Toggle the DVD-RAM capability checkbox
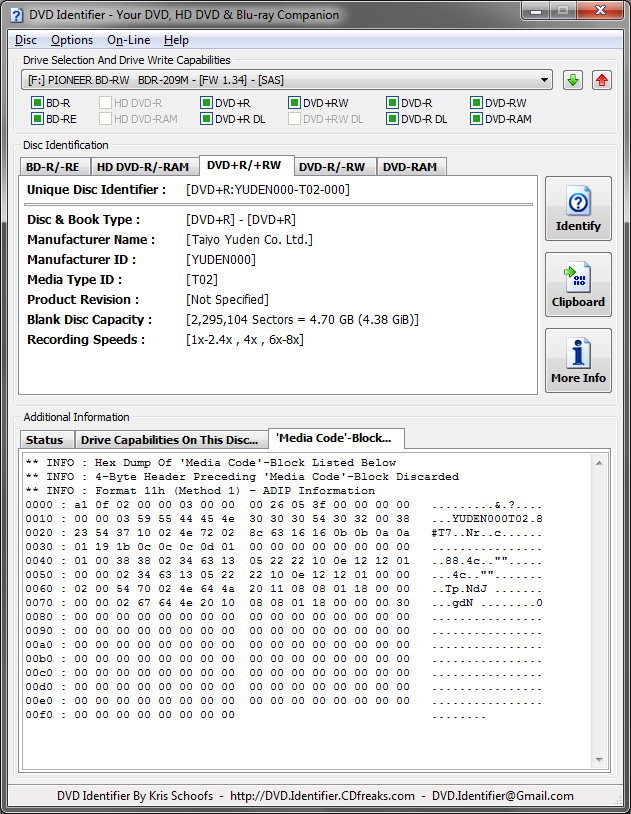Viewport: 631px width, 814px height. tap(476, 119)
